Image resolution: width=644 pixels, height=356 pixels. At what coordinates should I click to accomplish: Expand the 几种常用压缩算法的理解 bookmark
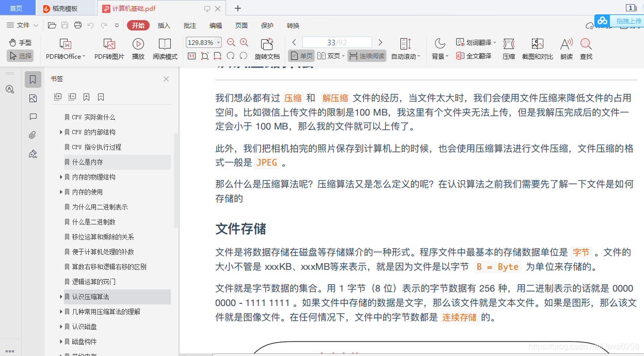pyautogui.click(x=61, y=312)
